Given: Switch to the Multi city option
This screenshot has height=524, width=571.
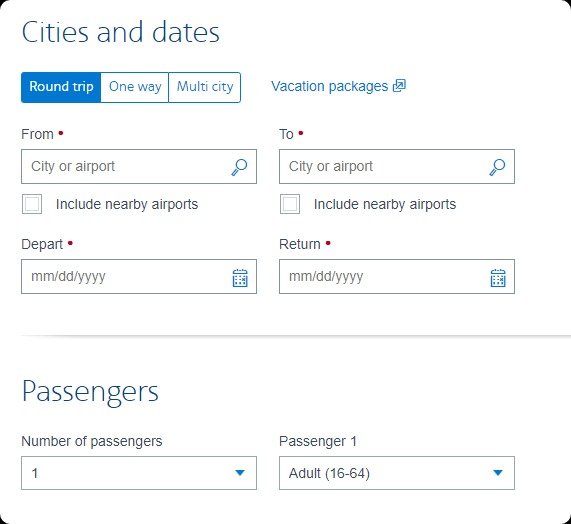Looking at the screenshot, I should (205, 87).
